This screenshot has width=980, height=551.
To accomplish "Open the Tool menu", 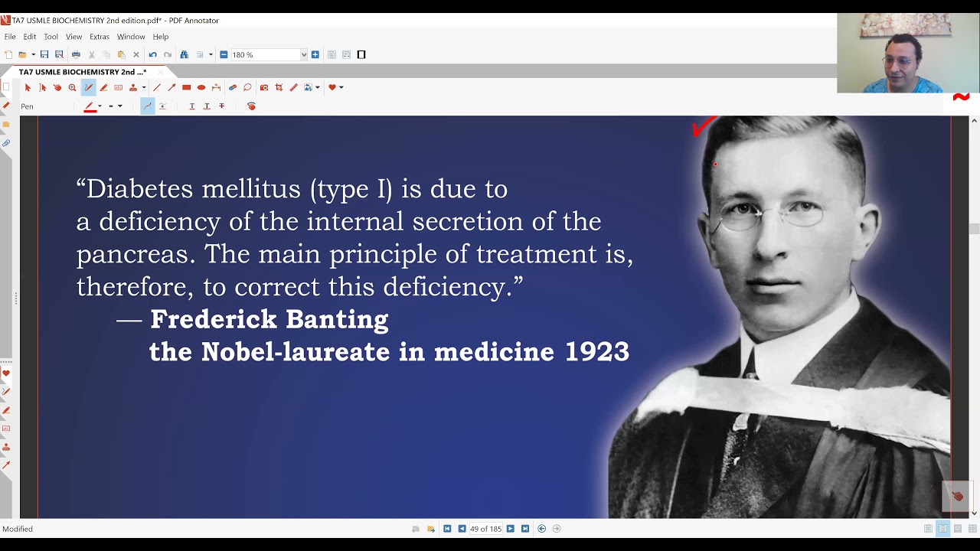I will [51, 37].
